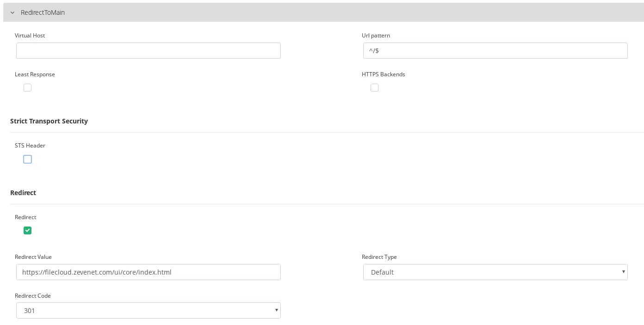The image size is (644, 325).
Task: Open the Redirect Type dropdown
Action: coord(495,272)
